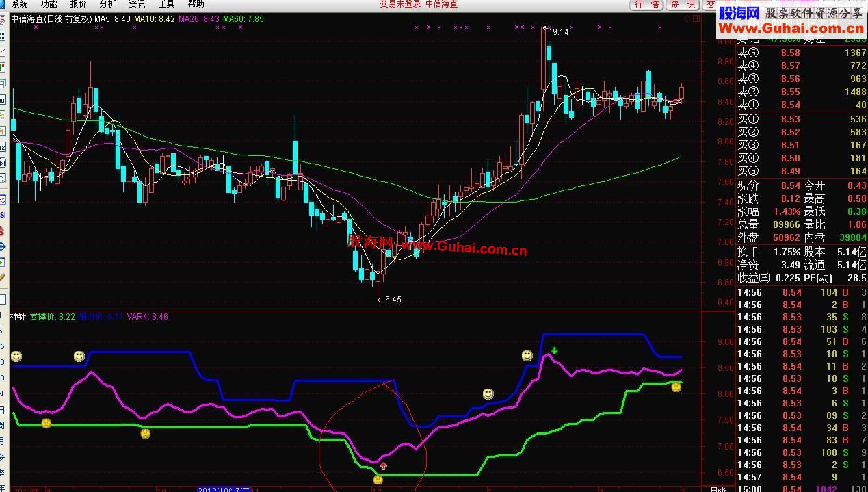
Task: Click the 15:00 last tick row
Action: pos(802,489)
